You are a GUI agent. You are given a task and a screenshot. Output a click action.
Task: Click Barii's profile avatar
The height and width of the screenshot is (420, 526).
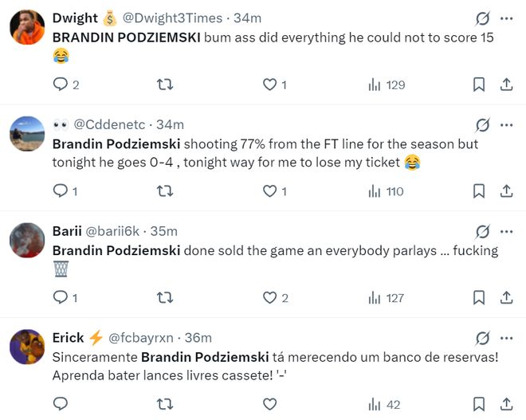tap(27, 241)
